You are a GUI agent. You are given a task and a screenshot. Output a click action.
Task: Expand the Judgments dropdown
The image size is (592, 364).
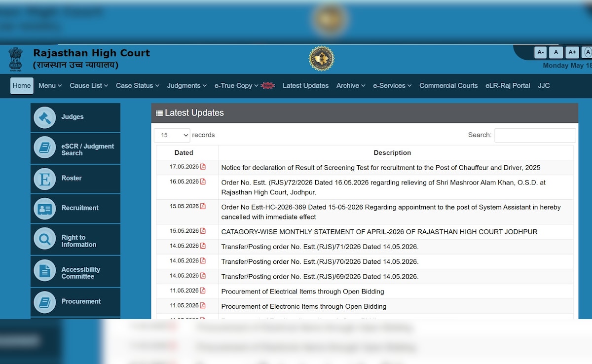[x=186, y=85]
